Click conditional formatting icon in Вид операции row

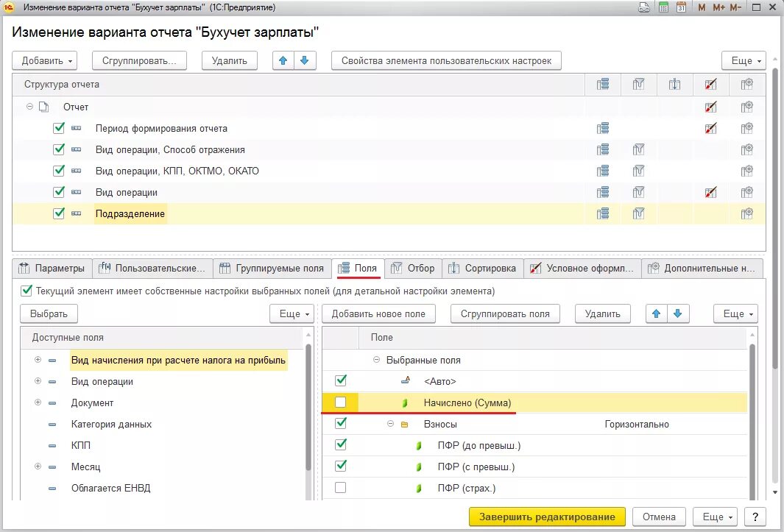point(710,192)
